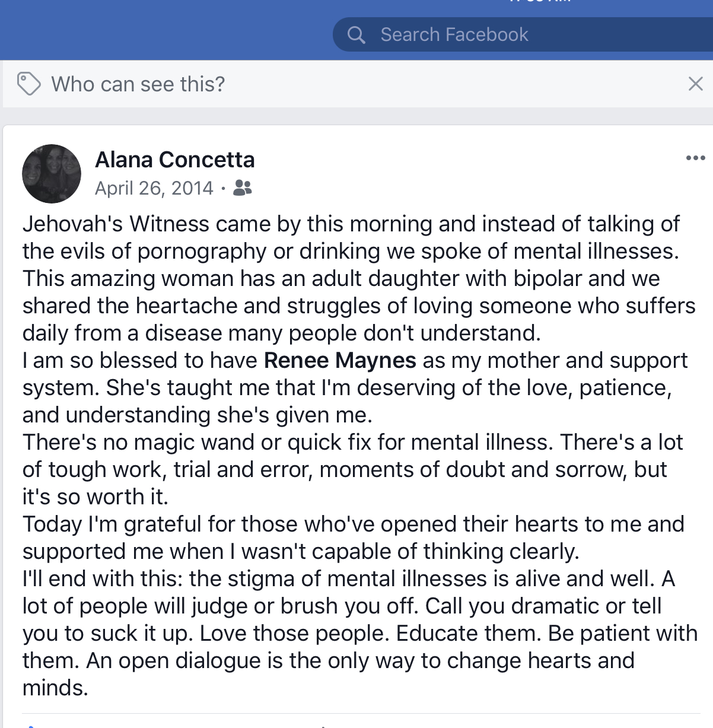Screen dimensions: 713x728
Task: Tap the "Who can see this?" prompt
Action: point(138,84)
